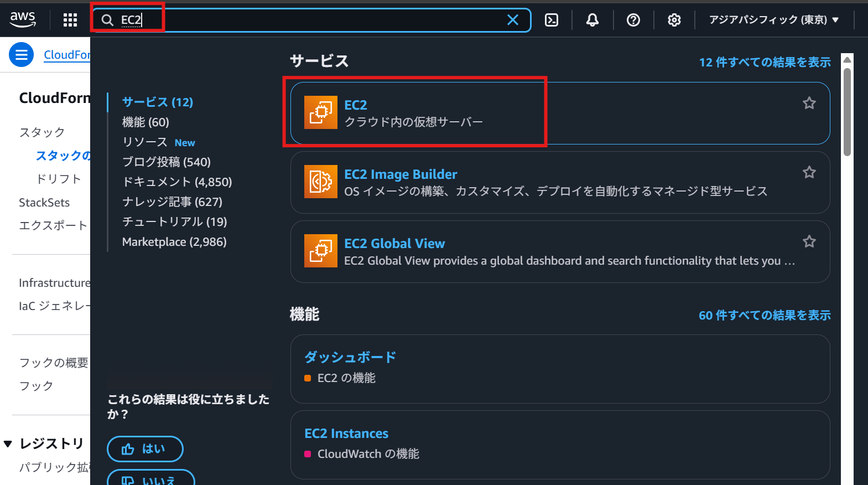Open the notifications bell icon
This screenshot has width=868, height=485.
(592, 20)
